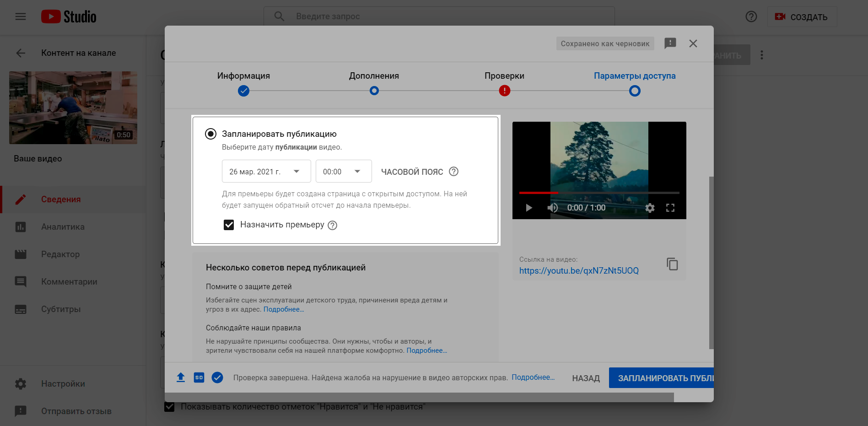
Task: Click the 'НАЗАД' button
Action: 586,378
